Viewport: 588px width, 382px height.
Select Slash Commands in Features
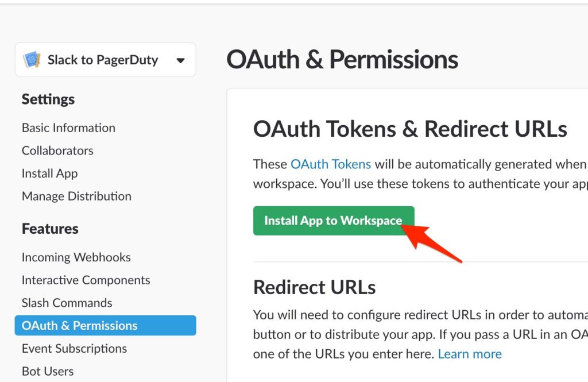pos(67,303)
